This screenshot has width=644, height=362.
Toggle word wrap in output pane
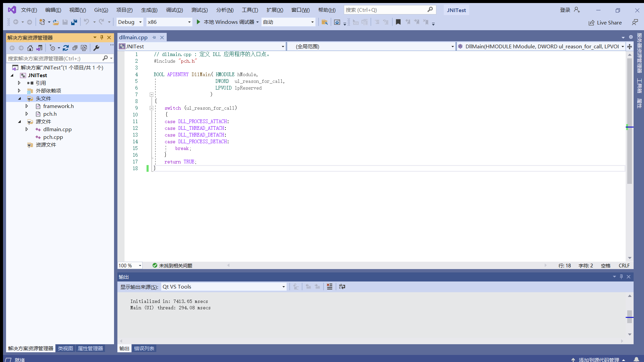pos(342,287)
